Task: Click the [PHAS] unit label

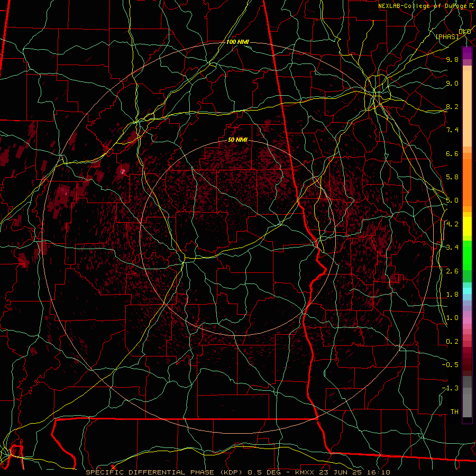Action: click(x=447, y=36)
